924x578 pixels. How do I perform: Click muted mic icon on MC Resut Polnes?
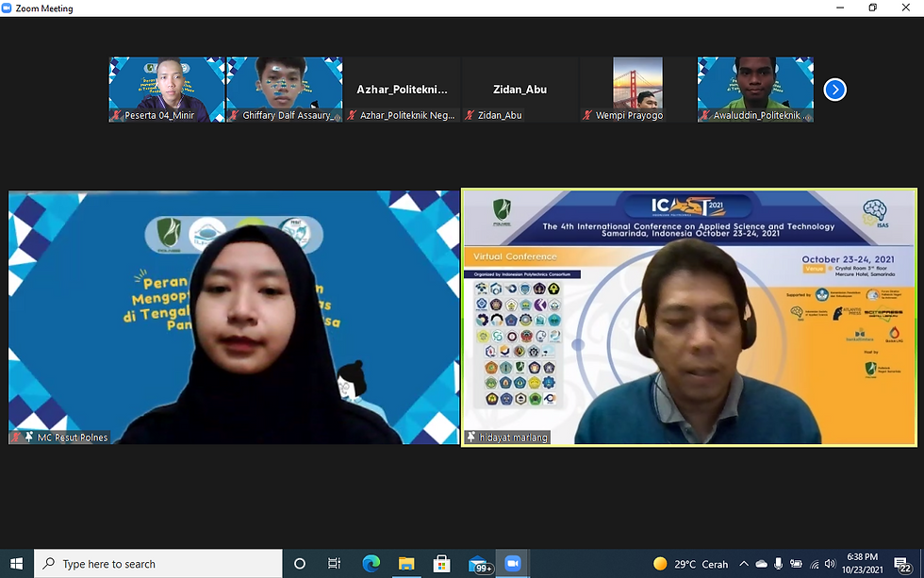point(16,438)
